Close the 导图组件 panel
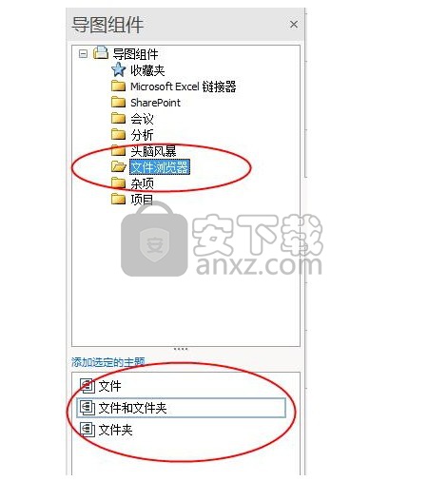The width and height of the screenshot is (448, 481). click(x=294, y=25)
